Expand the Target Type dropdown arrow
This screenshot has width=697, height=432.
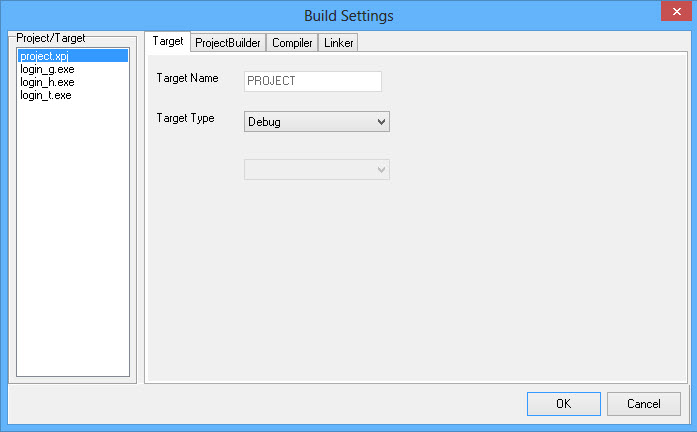pos(381,122)
